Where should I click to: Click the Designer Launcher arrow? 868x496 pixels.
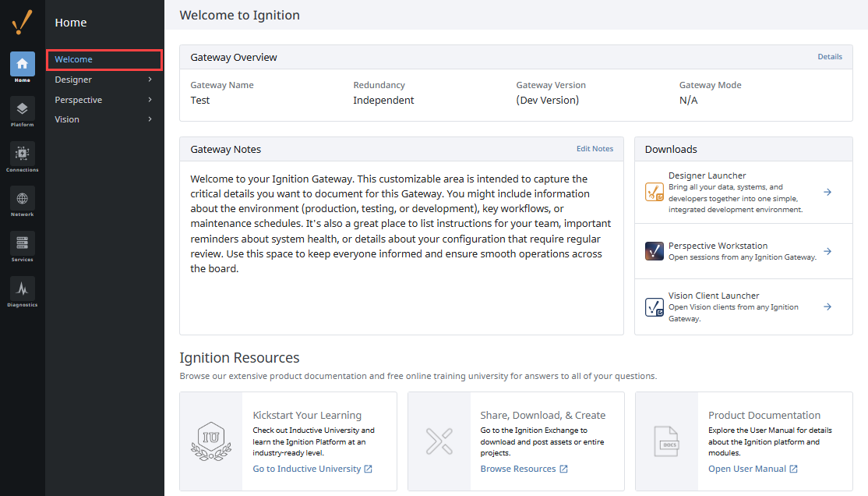tap(827, 192)
